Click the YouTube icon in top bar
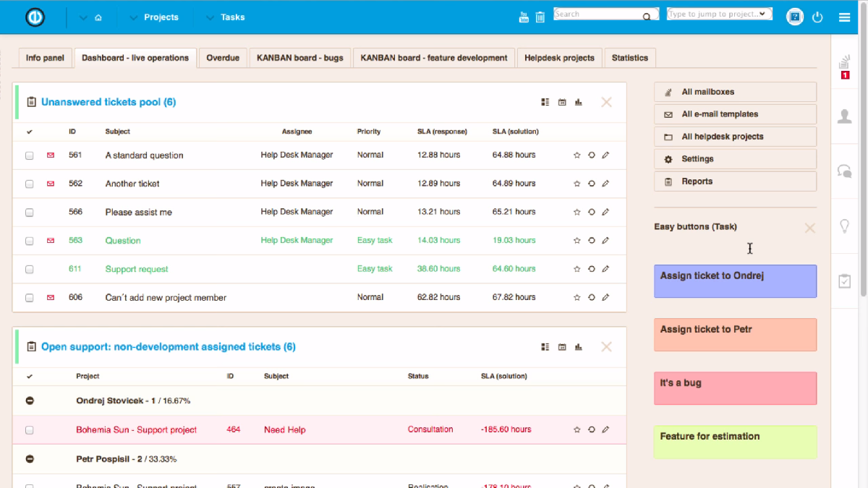This screenshot has height=488, width=868. pos(524,17)
